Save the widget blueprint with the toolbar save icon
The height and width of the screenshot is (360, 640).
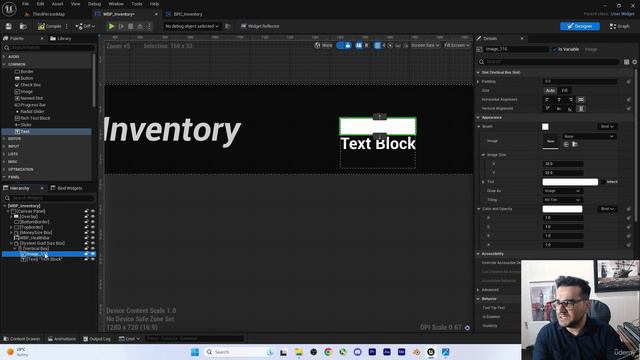(9, 26)
